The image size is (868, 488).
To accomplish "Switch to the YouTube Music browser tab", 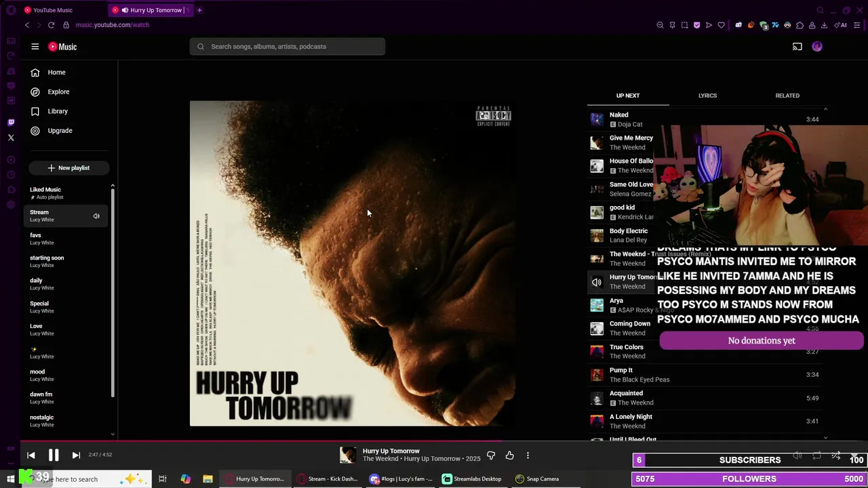I will coord(54,10).
